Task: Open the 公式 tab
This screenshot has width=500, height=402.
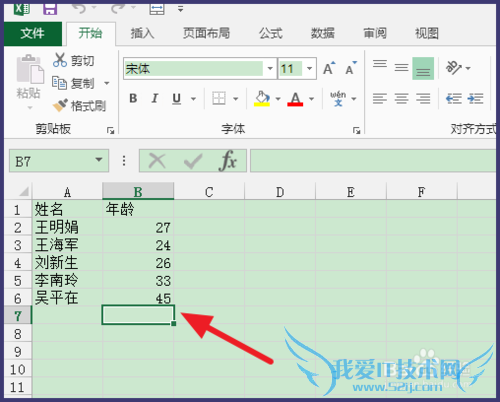Action: [x=271, y=33]
